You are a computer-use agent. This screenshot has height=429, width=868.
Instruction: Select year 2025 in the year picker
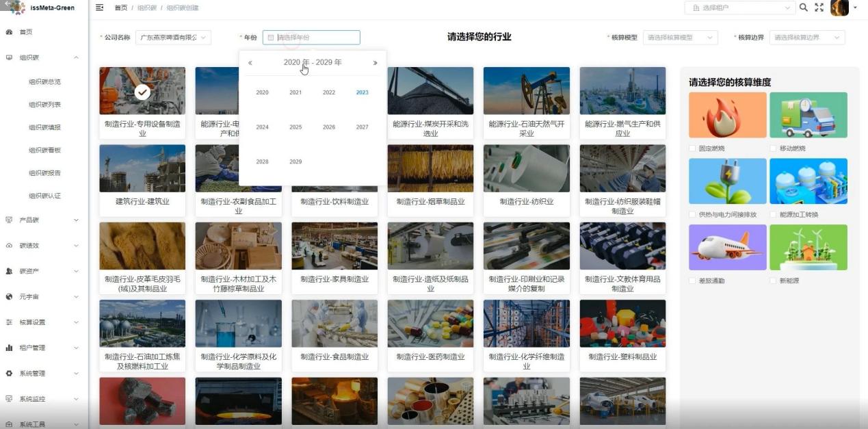tap(294, 127)
